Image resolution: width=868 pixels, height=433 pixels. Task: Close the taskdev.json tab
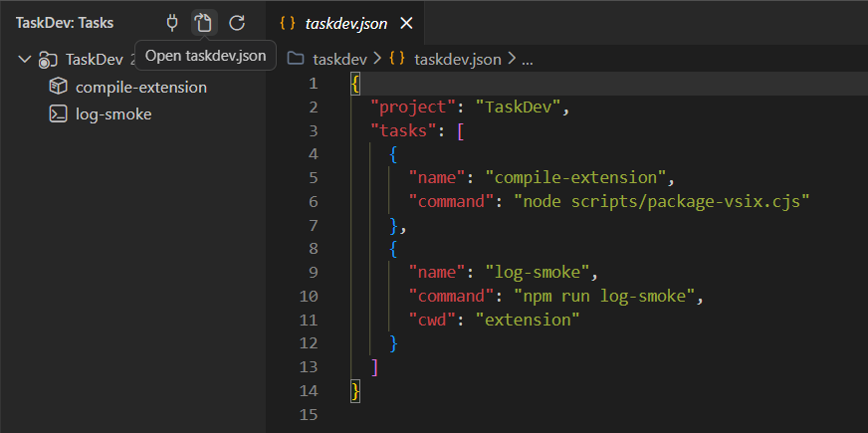point(406,23)
